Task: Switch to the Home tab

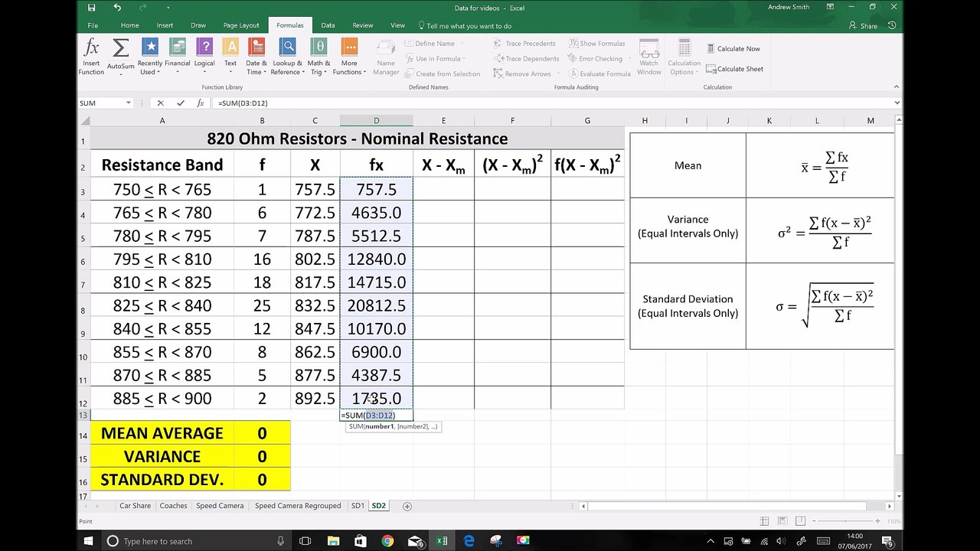Action: pos(130,25)
